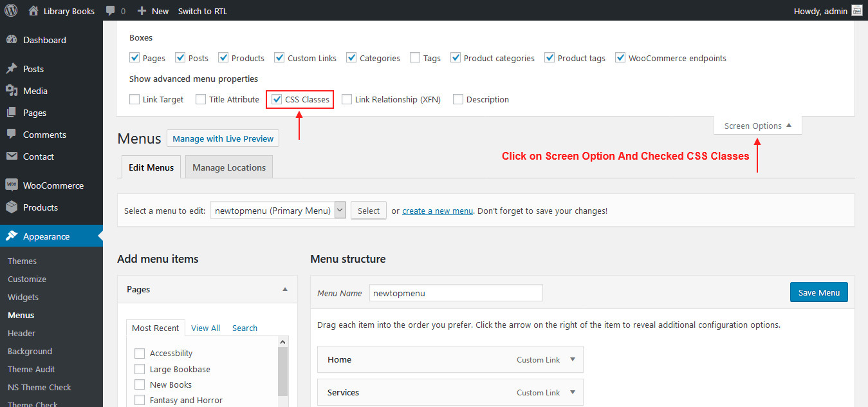Image resolution: width=868 pixels, height=407 pixels.
Task: Switch to the Search pages tab
Action: click(x=245, y=328)
